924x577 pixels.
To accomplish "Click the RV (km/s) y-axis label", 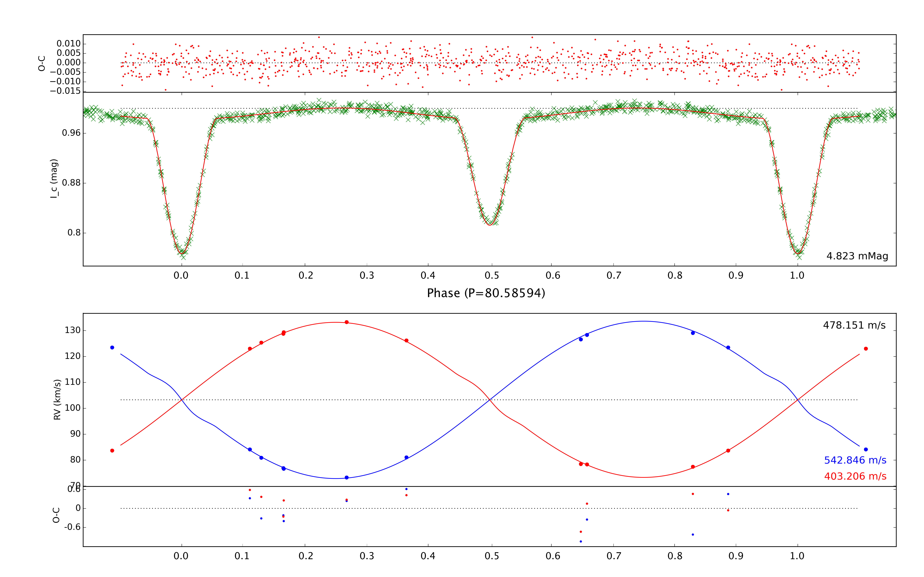I will [x=57, y=400].
